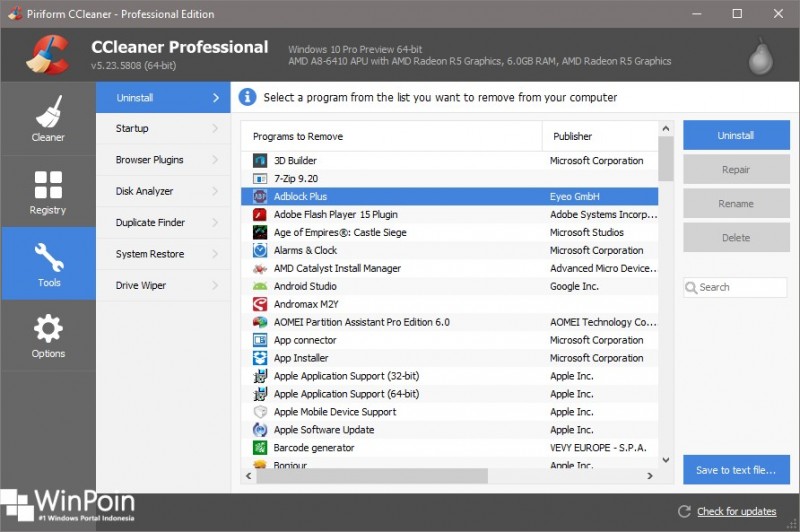
Task: Click the horizontal scrollbar left arrow
Action: [248, 476]
